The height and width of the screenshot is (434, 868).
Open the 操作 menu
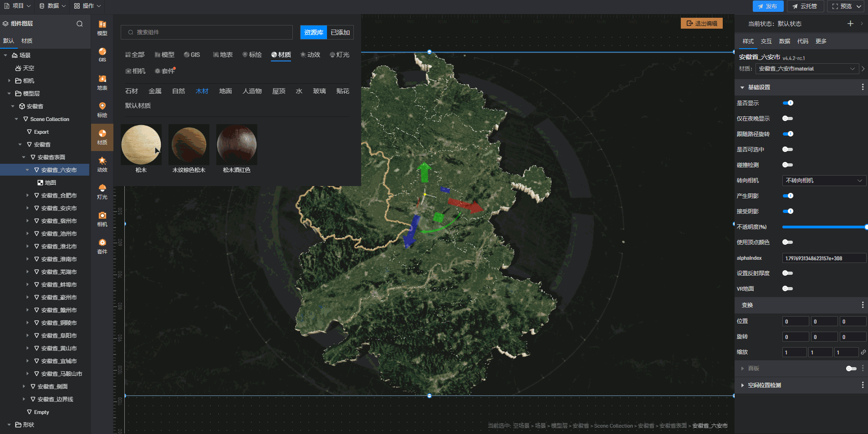tap(87, 6)
